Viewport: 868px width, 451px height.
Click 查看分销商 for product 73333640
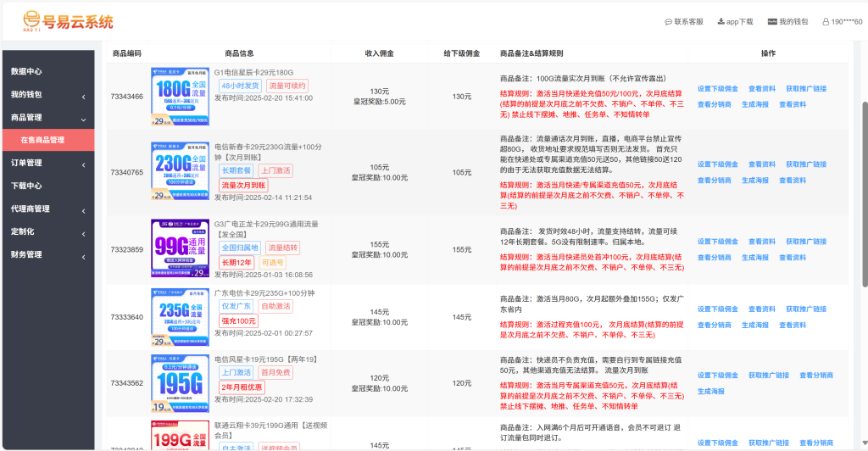tap(714, 325)
